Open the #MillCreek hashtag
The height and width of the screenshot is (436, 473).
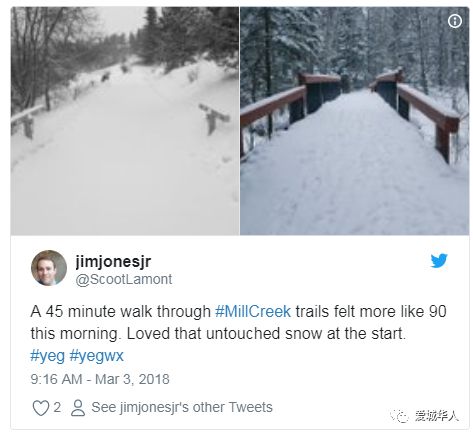(253, 311)
